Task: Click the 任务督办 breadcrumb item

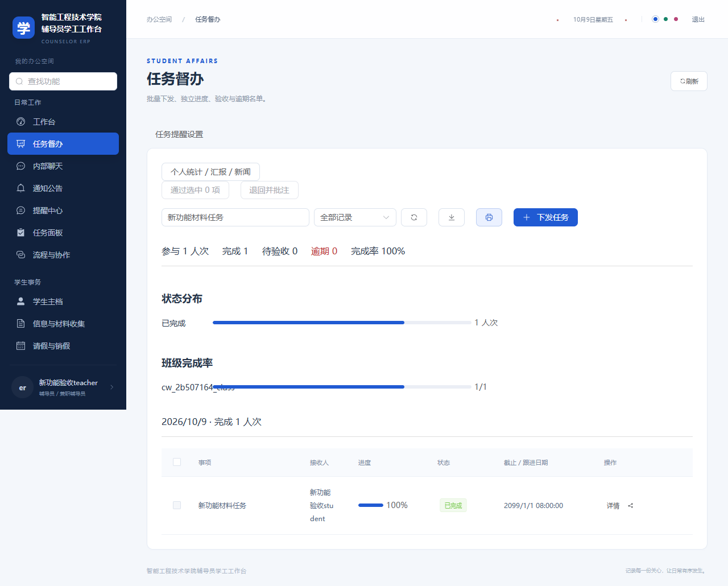Action: [x=208, y=19]
